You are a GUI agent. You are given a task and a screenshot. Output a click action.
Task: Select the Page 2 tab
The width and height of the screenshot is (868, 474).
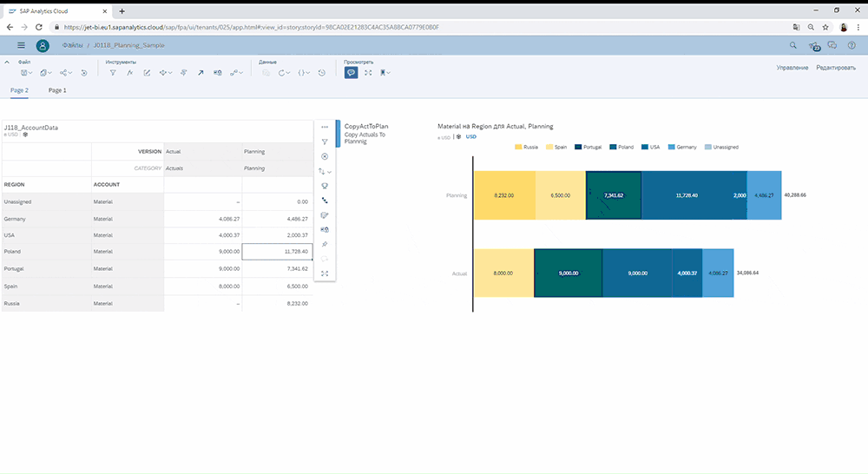coord(19,90)
